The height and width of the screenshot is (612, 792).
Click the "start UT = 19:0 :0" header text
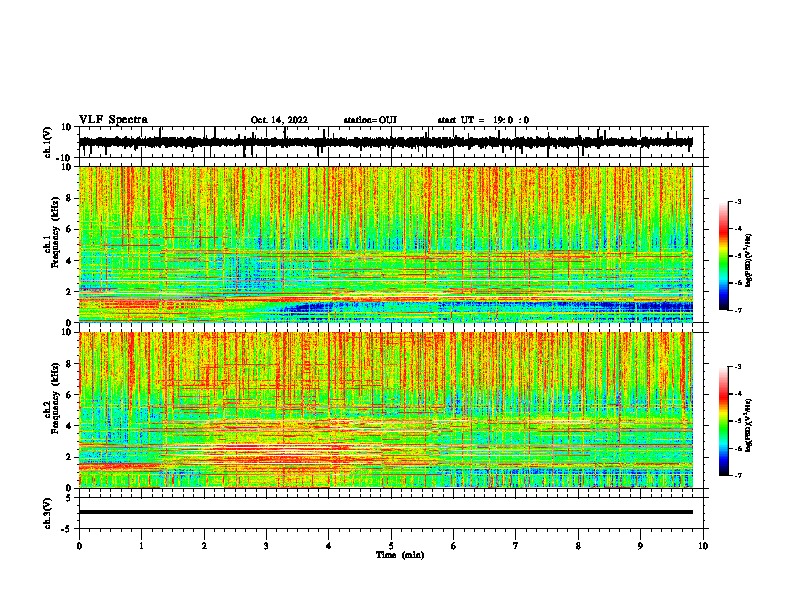pos(483,120)
